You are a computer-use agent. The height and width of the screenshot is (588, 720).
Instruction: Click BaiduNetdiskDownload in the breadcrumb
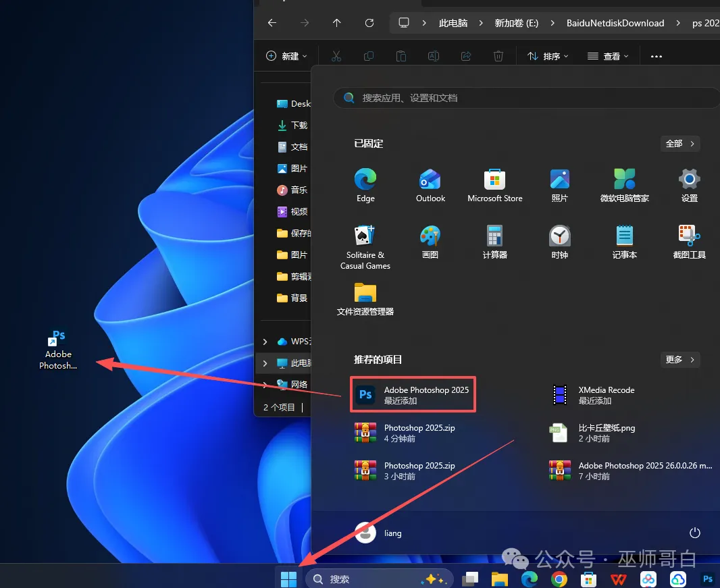click(x=615, y=23)
